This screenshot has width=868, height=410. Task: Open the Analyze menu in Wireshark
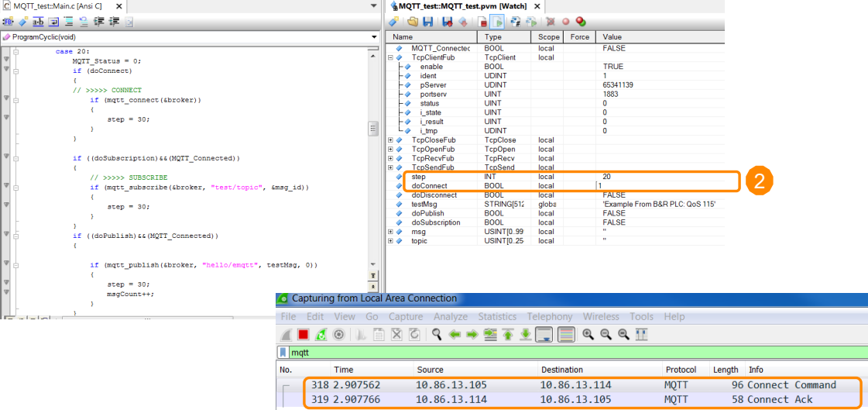pos(450,316)
